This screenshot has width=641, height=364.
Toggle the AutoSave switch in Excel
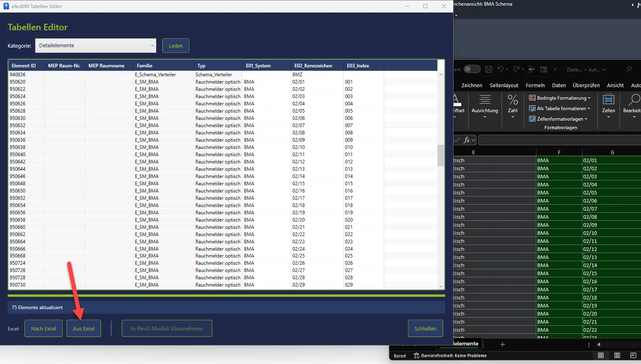click(x=472, y=69)
